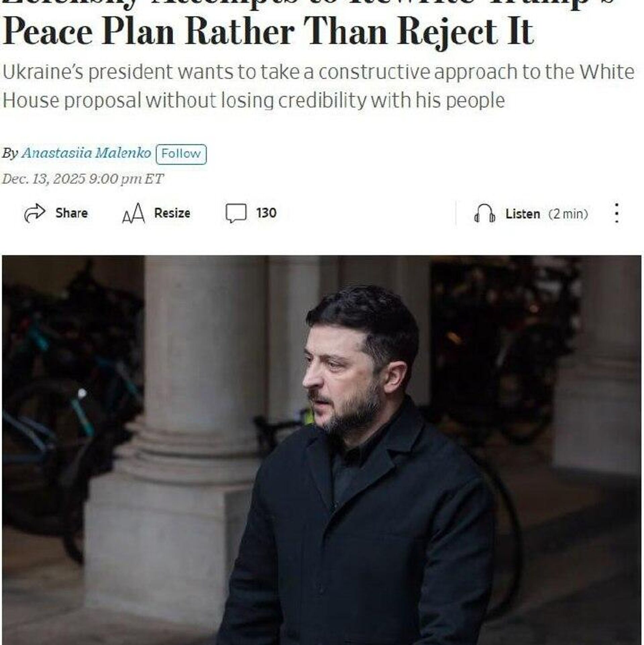Click the (2 min) audio duration
This screenshot has height=645, width=644.
tap(568, 214)
